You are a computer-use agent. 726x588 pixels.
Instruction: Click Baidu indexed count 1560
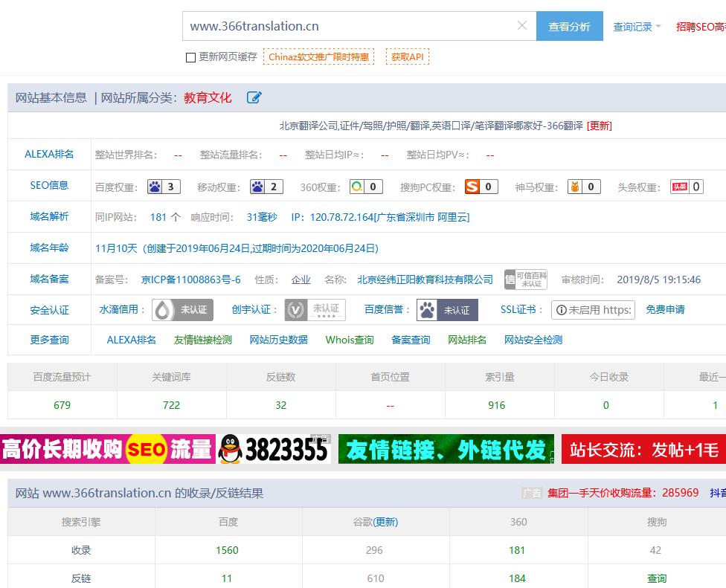click(227, 550)
